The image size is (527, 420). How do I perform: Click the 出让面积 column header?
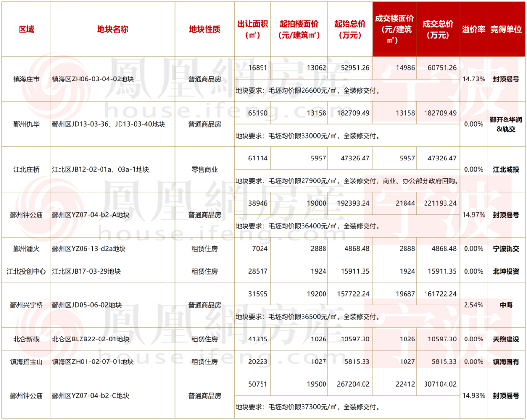pyautogui.click(x=252, y=30)
